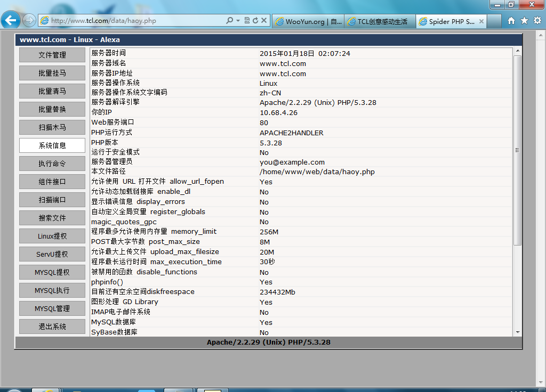
Task: Switch to the TCL创意感动生活 tab
Action: [380, 21]
